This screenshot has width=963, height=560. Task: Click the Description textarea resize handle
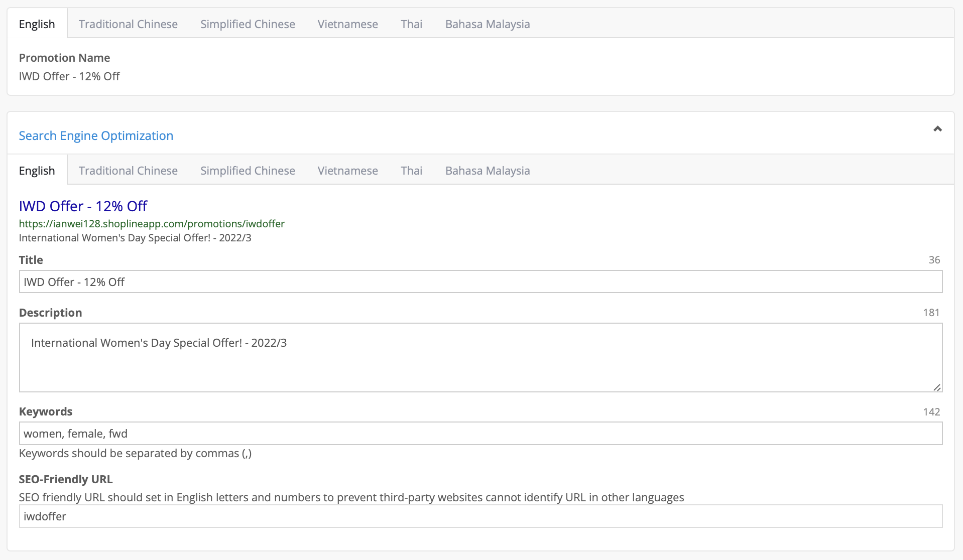(937, 387)
